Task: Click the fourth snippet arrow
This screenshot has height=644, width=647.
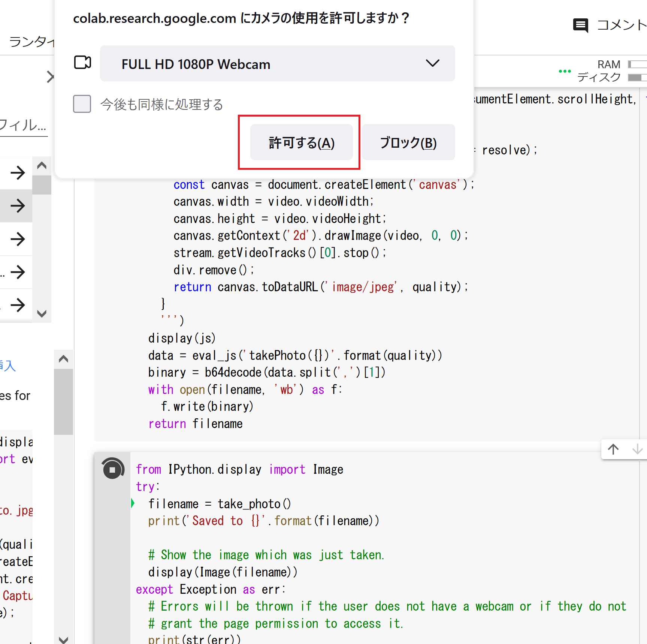Action: (x=17, y=272)
